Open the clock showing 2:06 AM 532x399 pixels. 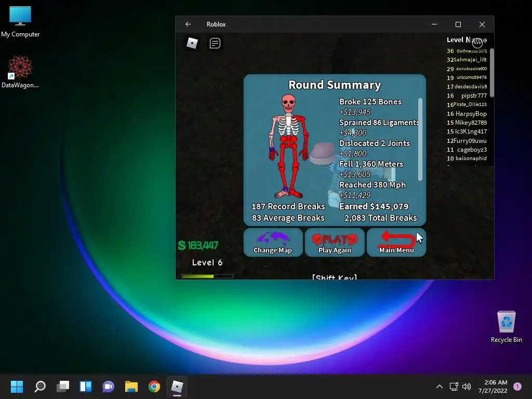(x=493, y=387)
